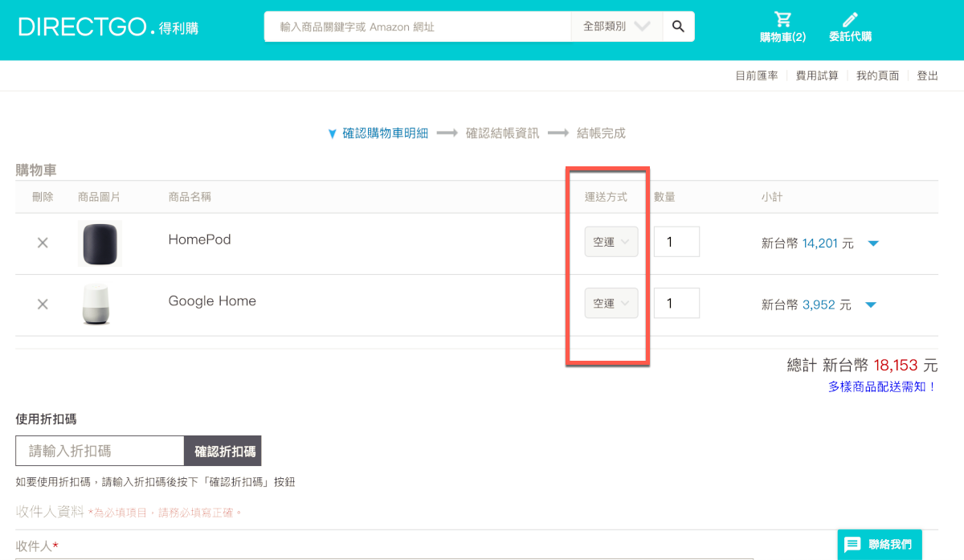Open Google Home shipping method 空運 dropdown
Viewport: 964px width, 560px height.
click(x=611, y=303)
